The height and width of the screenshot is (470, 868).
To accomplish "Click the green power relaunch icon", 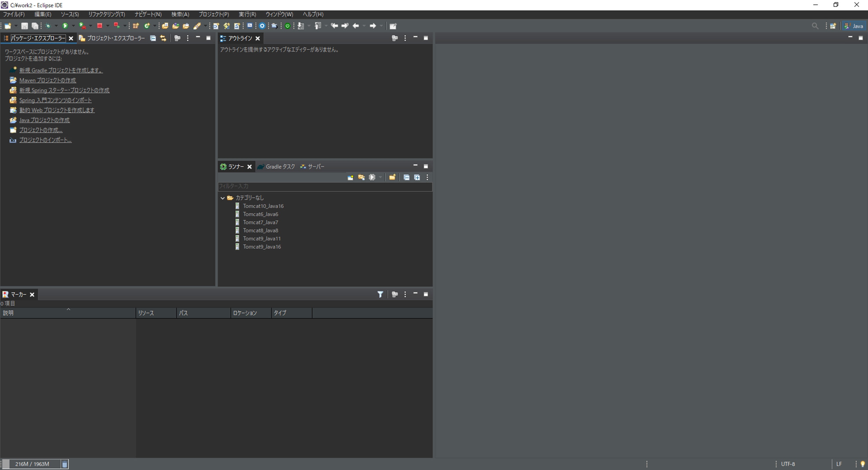I will [x=287, y=26].
